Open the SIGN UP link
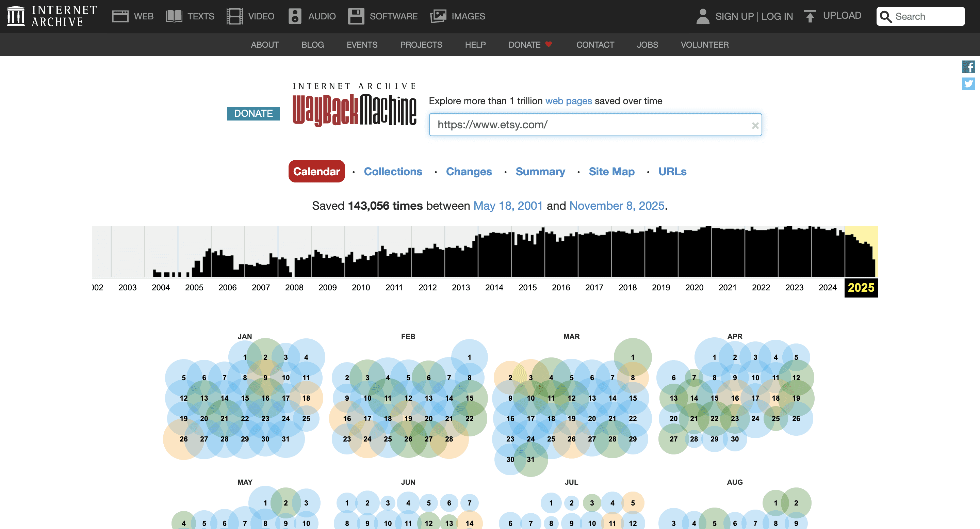Screen dimensions: 980x529 click(734, 16)
